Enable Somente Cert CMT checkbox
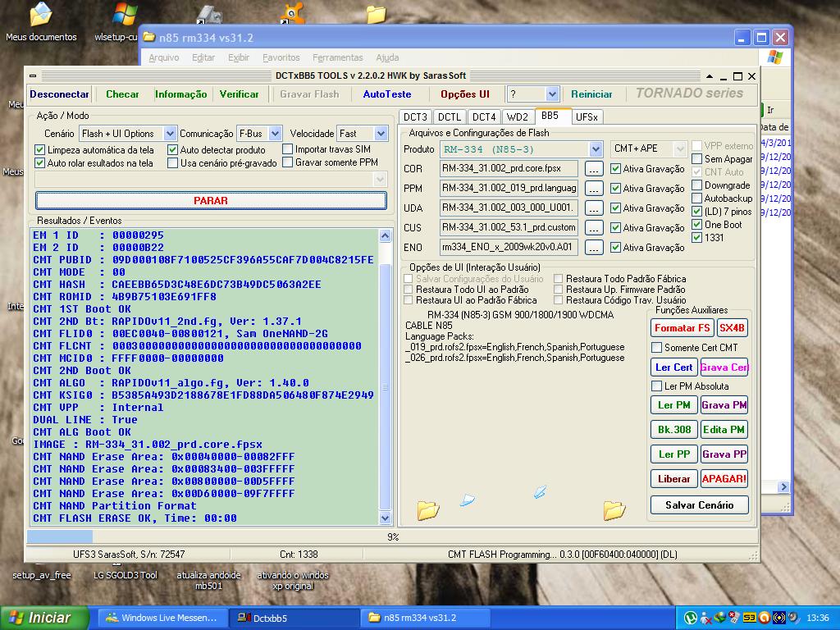Screen dimensions: 840x630 pos(657,348)
